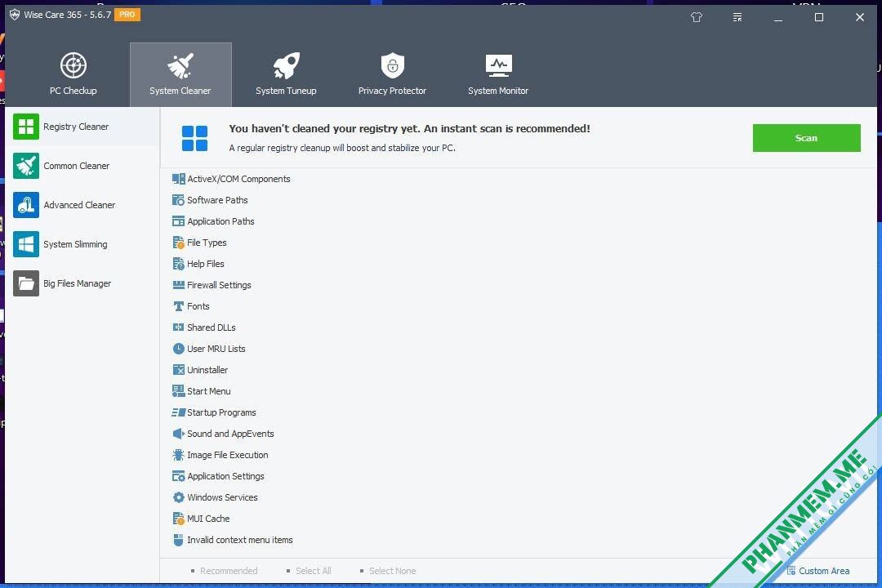Open the Privacy Protector tab
This screenshot has width=882, height=588.
click(x=392, y=74)
